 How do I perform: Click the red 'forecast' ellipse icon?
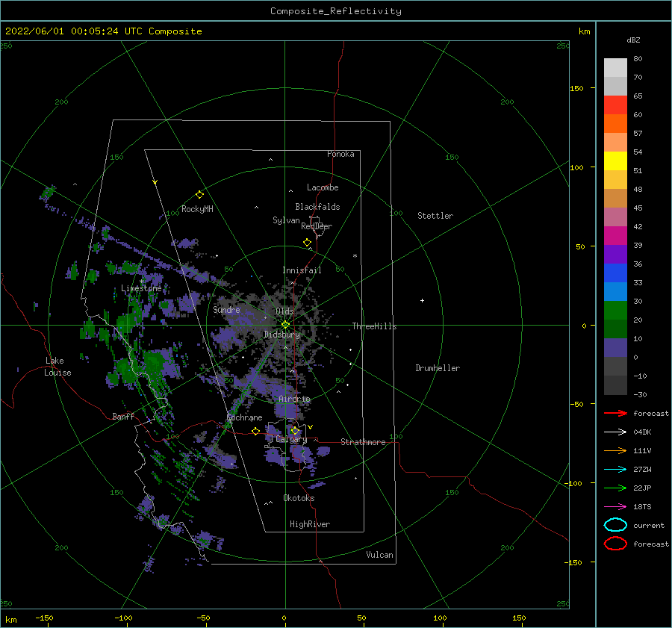(615, 544)
